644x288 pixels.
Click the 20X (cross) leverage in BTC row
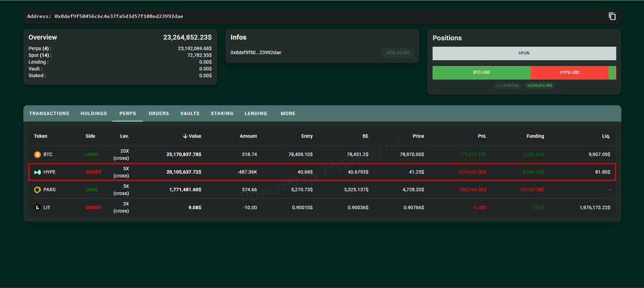[121, 154]
